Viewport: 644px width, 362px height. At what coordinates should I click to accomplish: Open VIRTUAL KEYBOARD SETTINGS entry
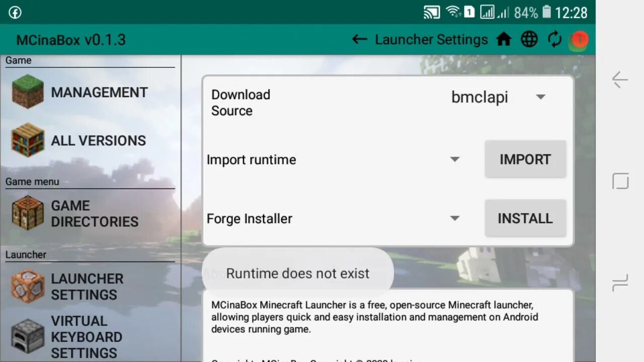point(87,337)
